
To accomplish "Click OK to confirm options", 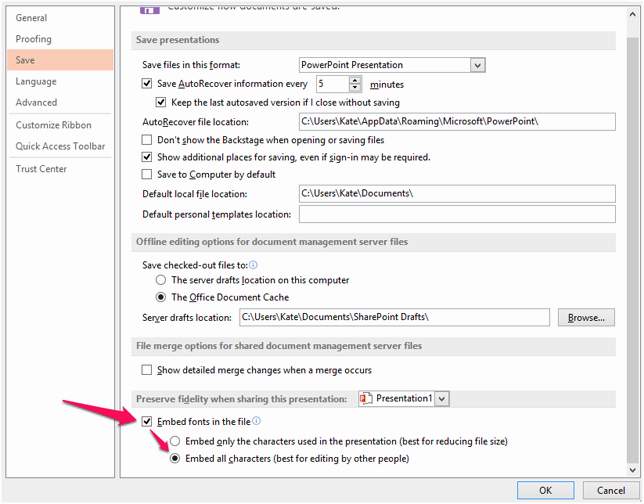I will click(x=545, y=490).
